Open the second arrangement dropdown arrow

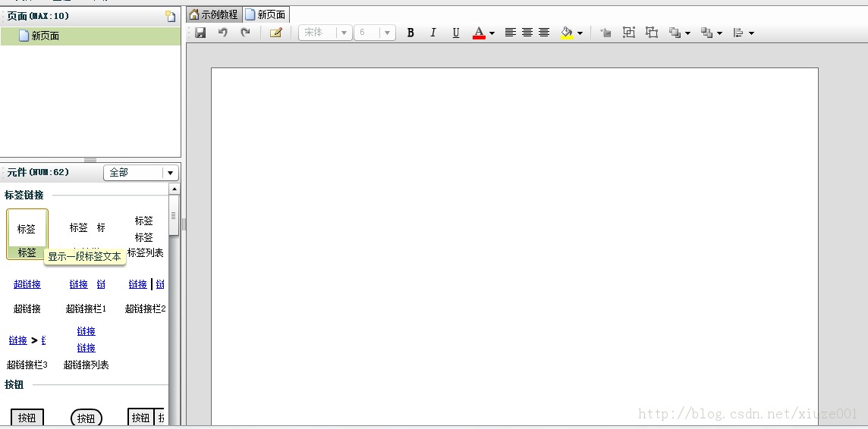point(719,33)
